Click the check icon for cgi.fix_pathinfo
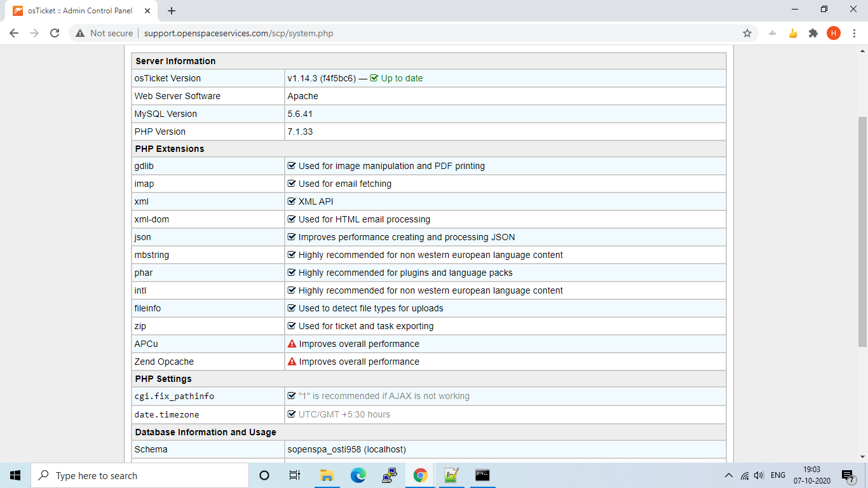868x488 pixels. click(x=292, y=396)
